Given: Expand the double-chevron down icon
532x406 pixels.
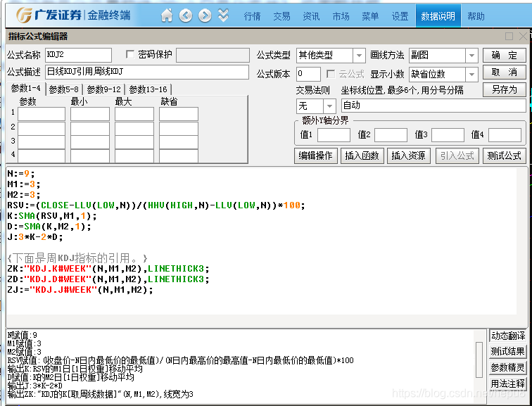Looking at the screenshot, I should [223, 15].
